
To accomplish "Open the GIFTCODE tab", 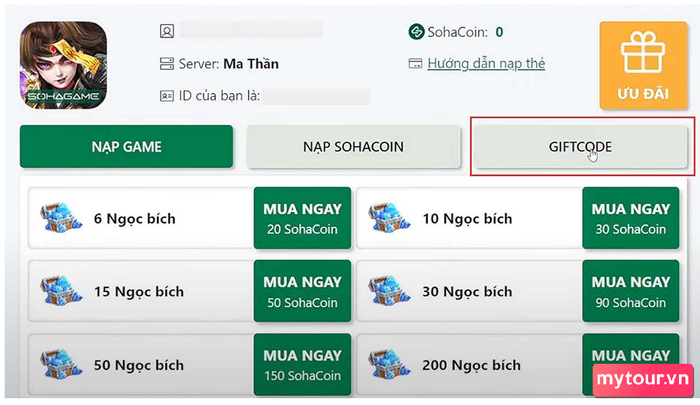I will tap(580, 146).
